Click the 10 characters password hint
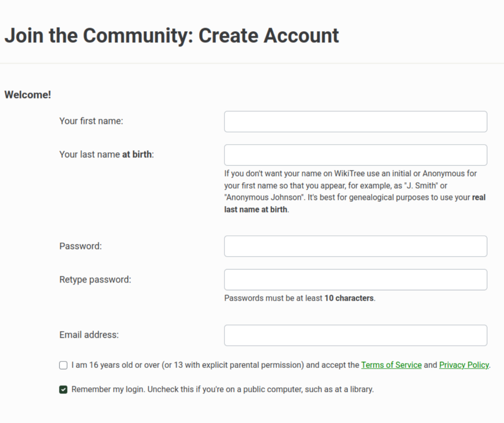 [300, 298]
